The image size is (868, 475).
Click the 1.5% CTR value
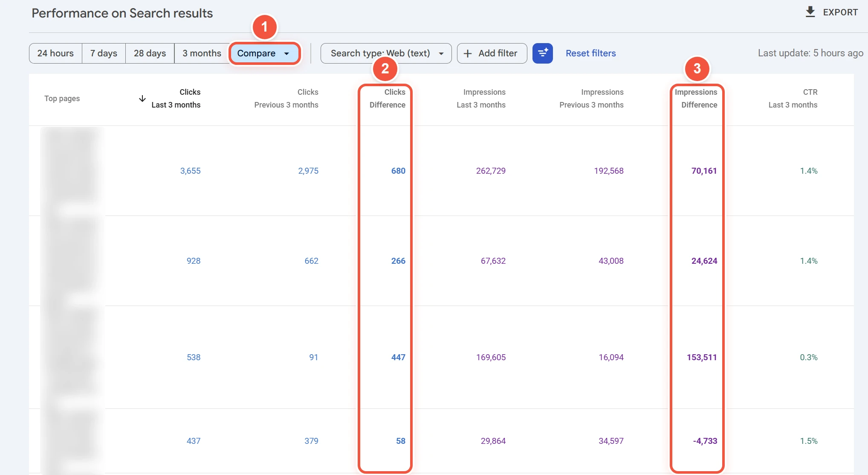pyautogui.click(x=809, y=441)
